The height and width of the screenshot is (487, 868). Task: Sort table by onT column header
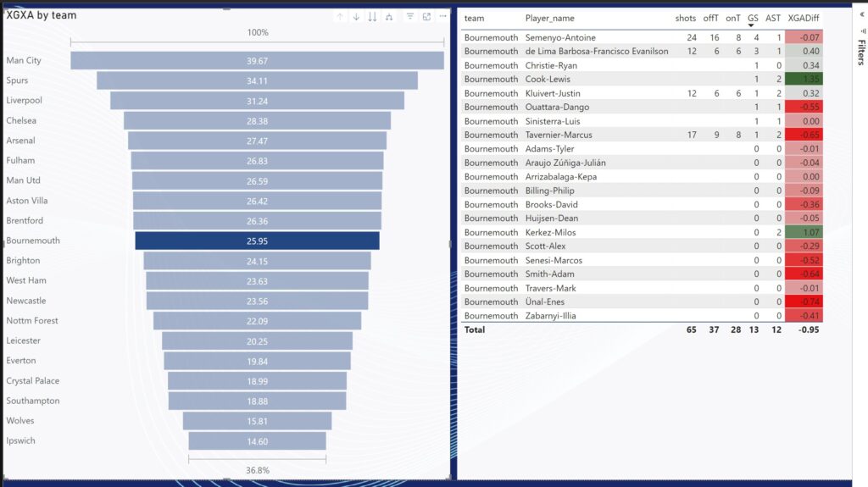tap(733, 19)
